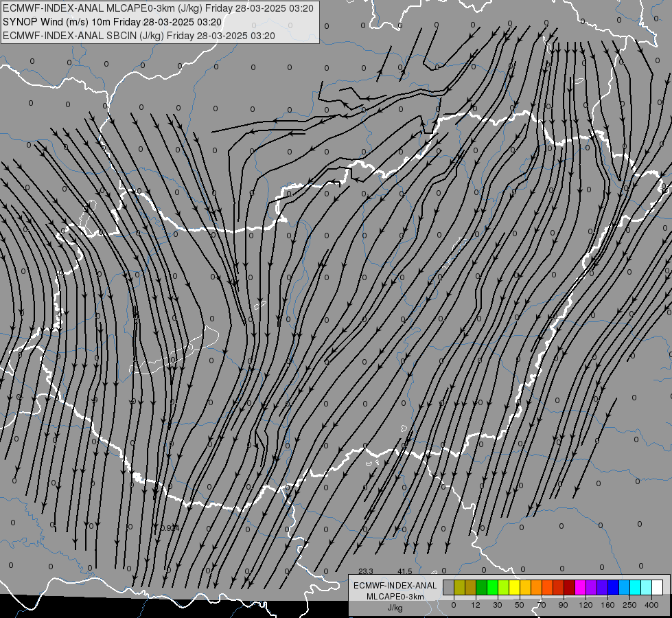Click the title line 'ECMWF-INDEX-ANAL MLCAPE0-3km (J/kg)'
672x618 pixels.
pyautogui.click(x=104, y=8)
